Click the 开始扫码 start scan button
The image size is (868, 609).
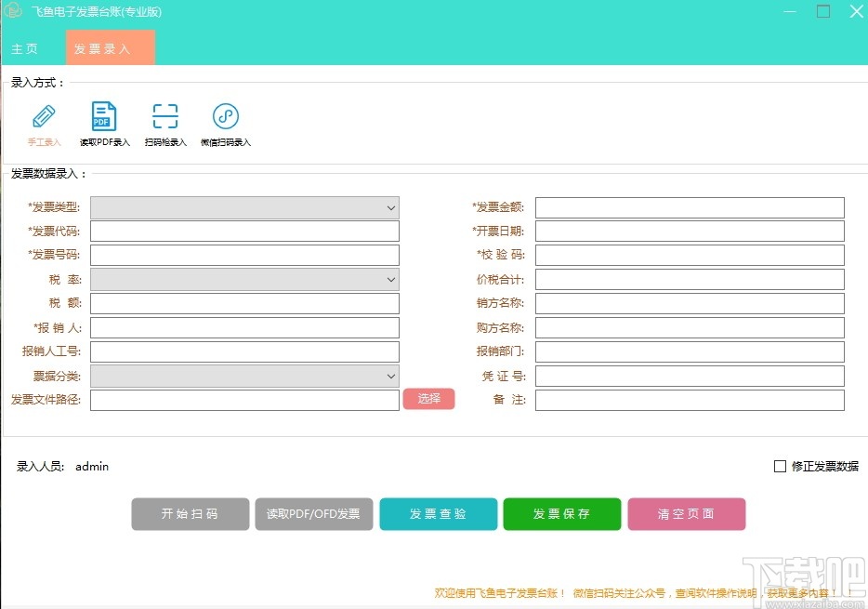point(190,513)
